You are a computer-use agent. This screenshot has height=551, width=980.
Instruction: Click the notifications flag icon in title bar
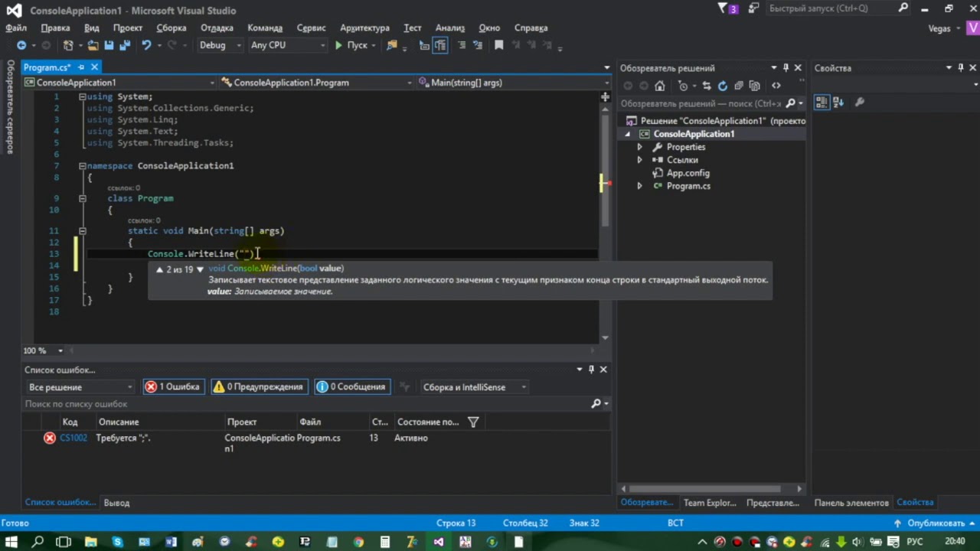pyautogui.click(x=728, y=8)
